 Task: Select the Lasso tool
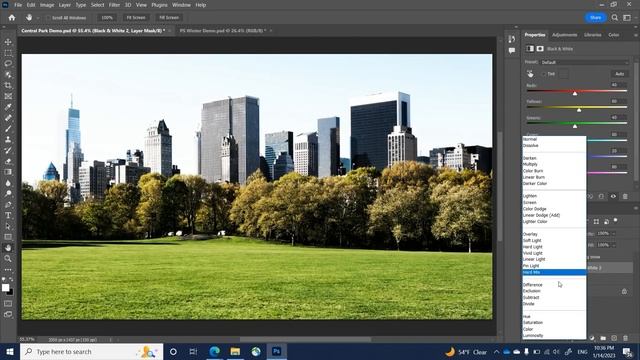8,64
